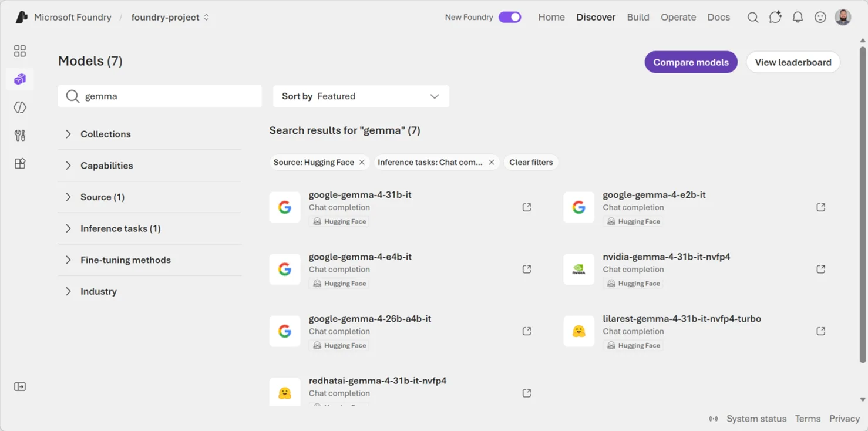Click the Hugging Face tag under google-gemma-4-e4b-it
Screen dimensions: 868x431
pos(339,284)
